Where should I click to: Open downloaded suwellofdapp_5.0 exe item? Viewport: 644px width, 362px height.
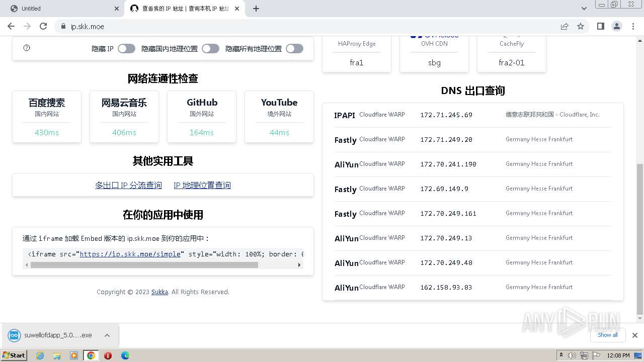pos(50,335)
